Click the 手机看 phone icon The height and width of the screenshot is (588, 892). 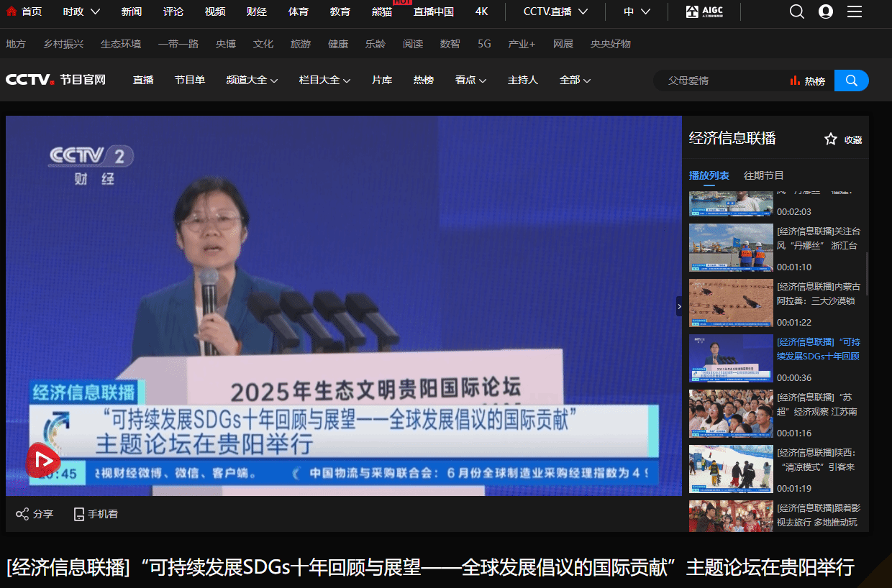(x=79, y=514)
